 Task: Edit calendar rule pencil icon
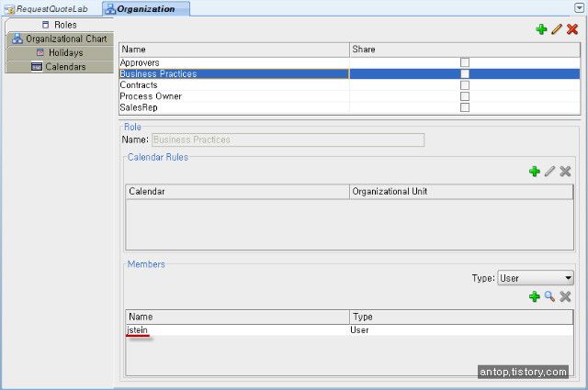coord(549,172)
